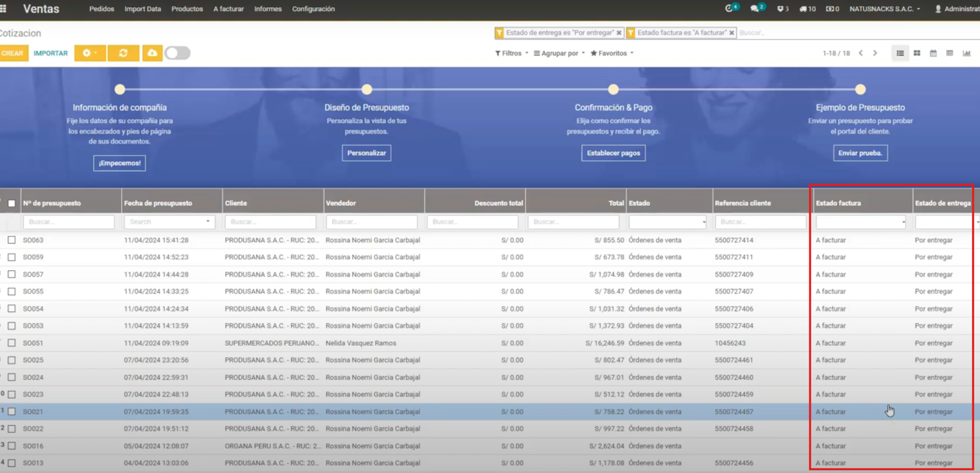This screenshot has width=980, height=473.
Task: Expand the Filtros dropdown
Action: pos(511,53)
